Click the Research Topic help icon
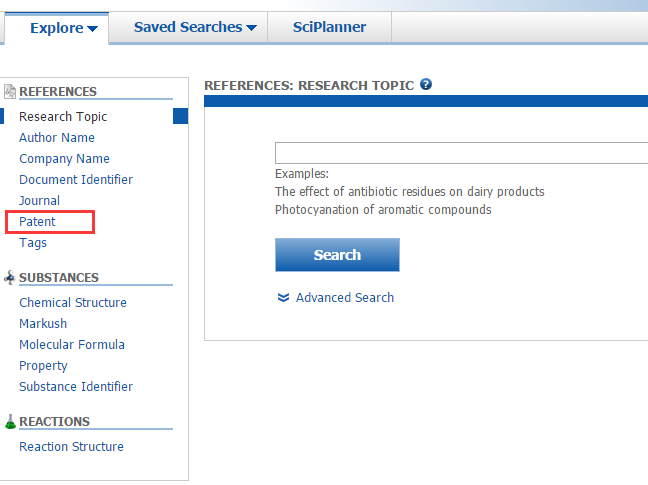648x485 pixels. click(x=426, y=85)
